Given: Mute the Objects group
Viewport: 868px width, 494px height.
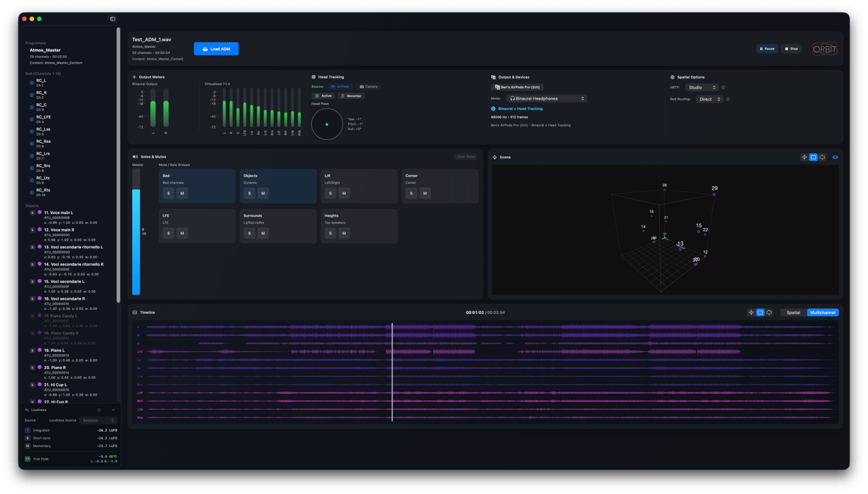Looking at the screenshot, I should tap(263, 192).
